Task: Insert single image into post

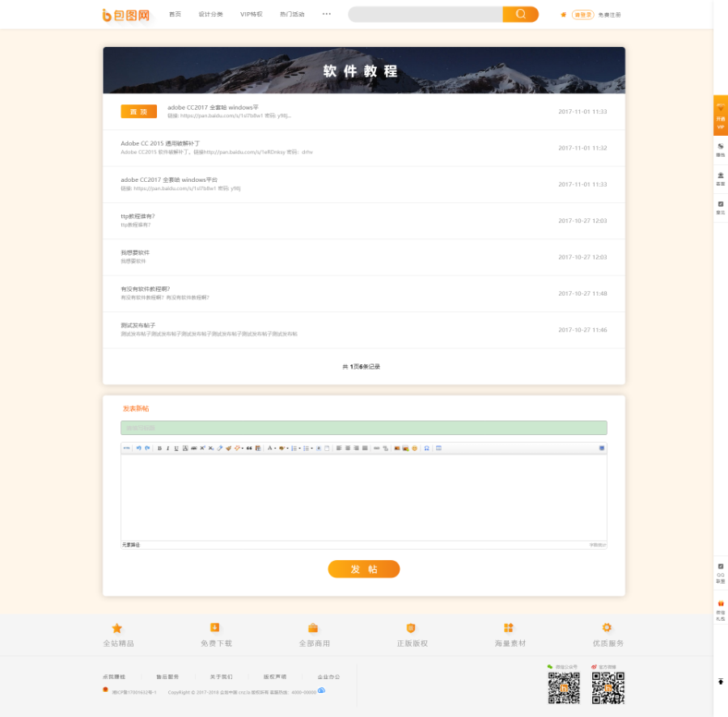Action: pos(397,449)
